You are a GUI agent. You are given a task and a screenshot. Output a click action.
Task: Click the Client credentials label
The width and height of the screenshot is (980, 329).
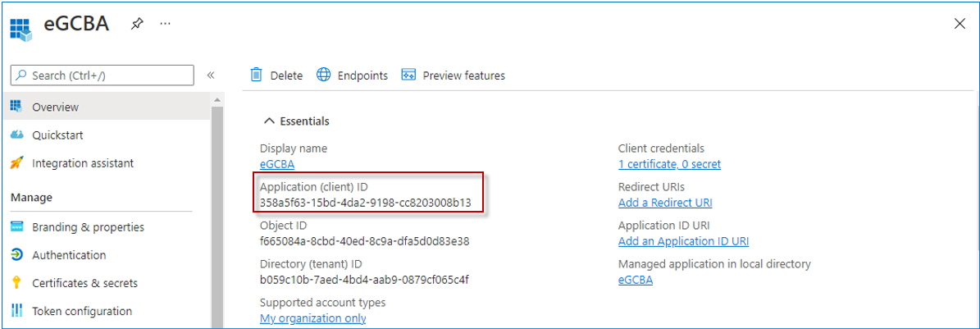point(661,149)
